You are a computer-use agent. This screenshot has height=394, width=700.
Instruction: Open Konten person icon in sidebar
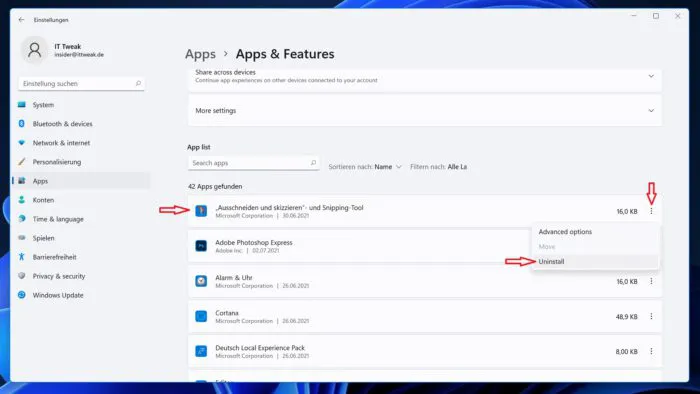pos(21,200)
